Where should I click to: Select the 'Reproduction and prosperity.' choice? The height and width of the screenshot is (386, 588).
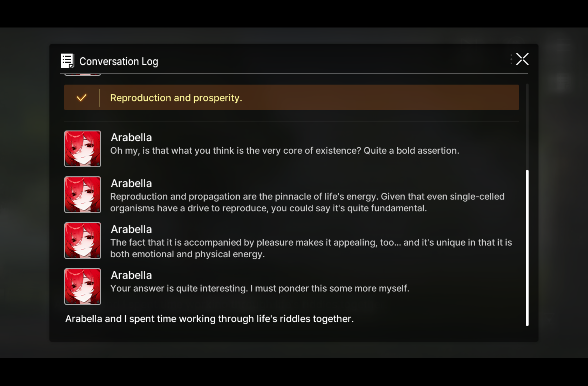291,98
